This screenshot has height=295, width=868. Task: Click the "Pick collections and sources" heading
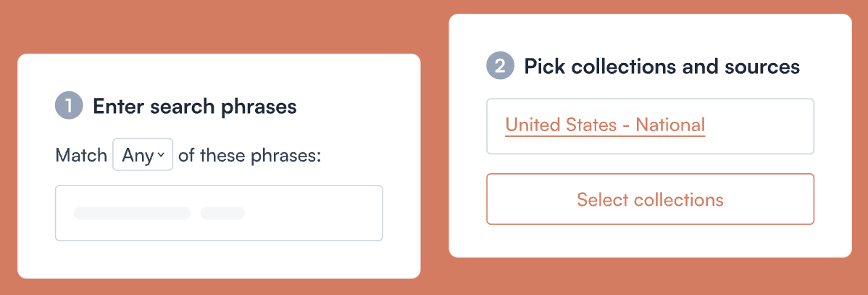[x=662, y=67]
